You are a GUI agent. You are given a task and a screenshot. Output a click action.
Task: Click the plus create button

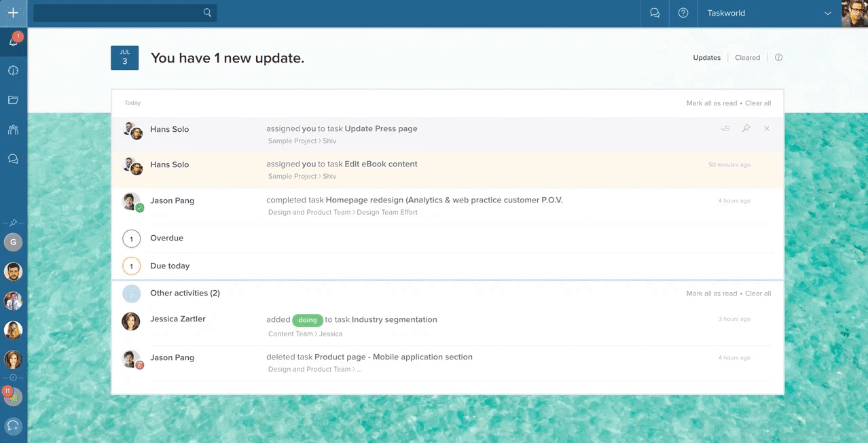13,13
